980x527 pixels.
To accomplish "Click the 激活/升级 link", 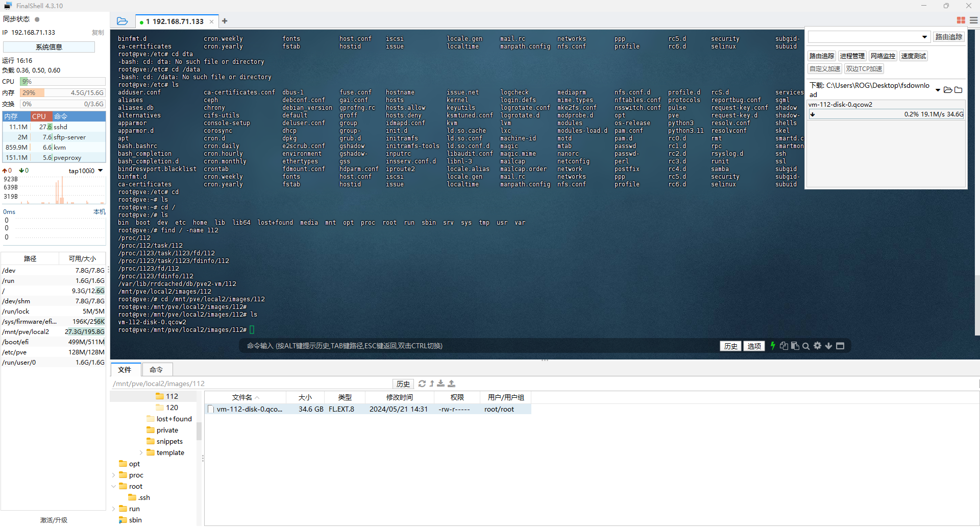I will click(54, 520).
